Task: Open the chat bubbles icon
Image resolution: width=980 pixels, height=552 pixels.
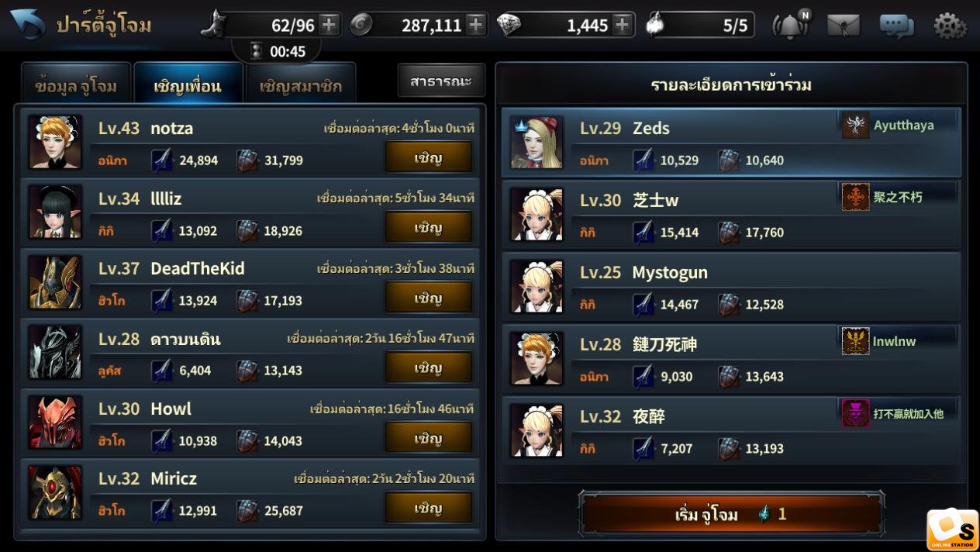Action: point(896,26)
